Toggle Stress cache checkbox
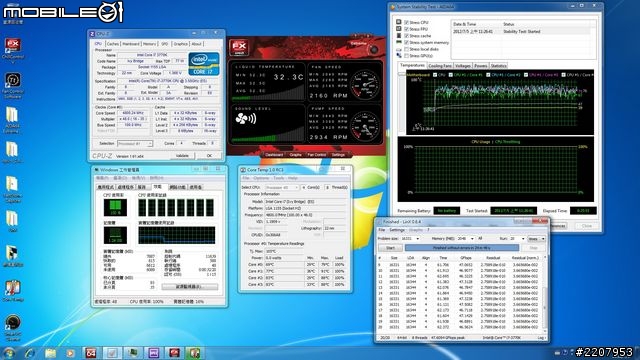Image resolution: width=640 pixels, height=360 pixels. [x=406, y=36]
